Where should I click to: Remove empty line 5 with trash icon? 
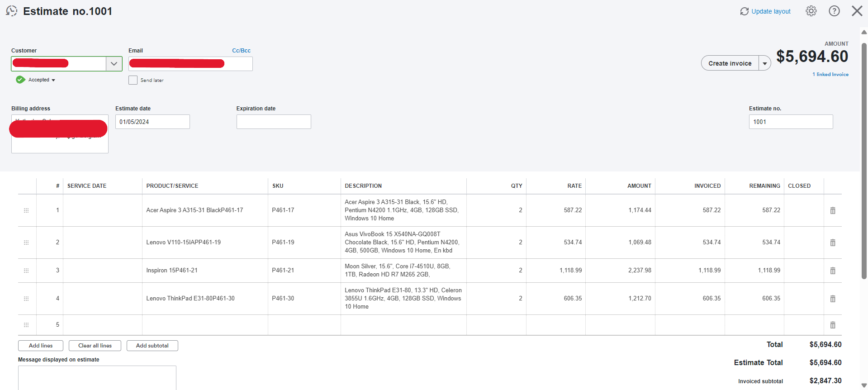tap(832, 325)
